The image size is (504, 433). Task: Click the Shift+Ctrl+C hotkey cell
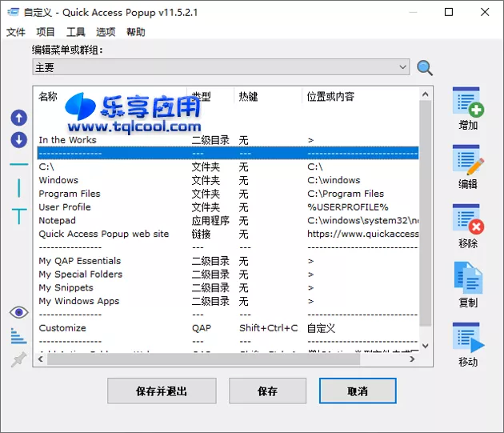tap(268, 328)
